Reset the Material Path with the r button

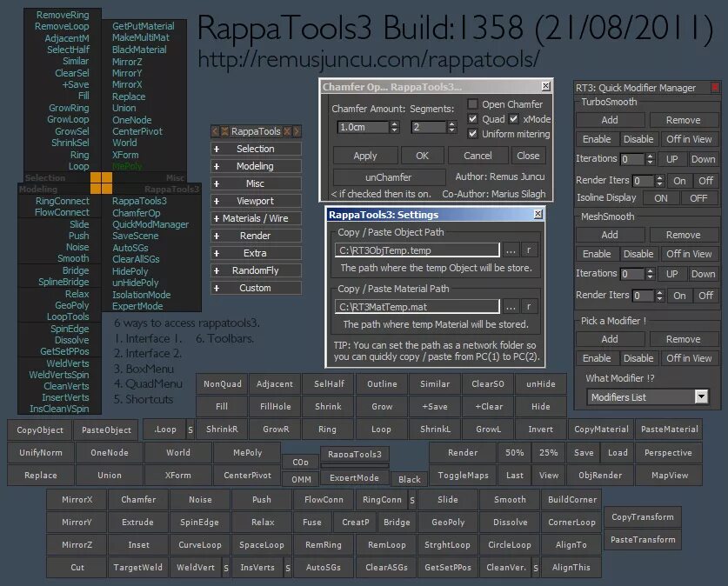529,306
